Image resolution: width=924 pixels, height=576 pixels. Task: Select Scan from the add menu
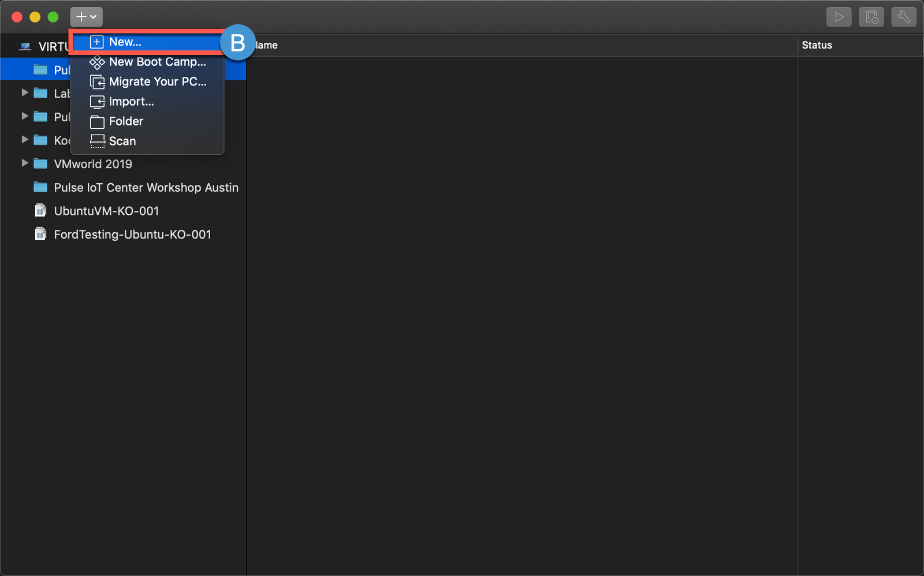(122, 141)
